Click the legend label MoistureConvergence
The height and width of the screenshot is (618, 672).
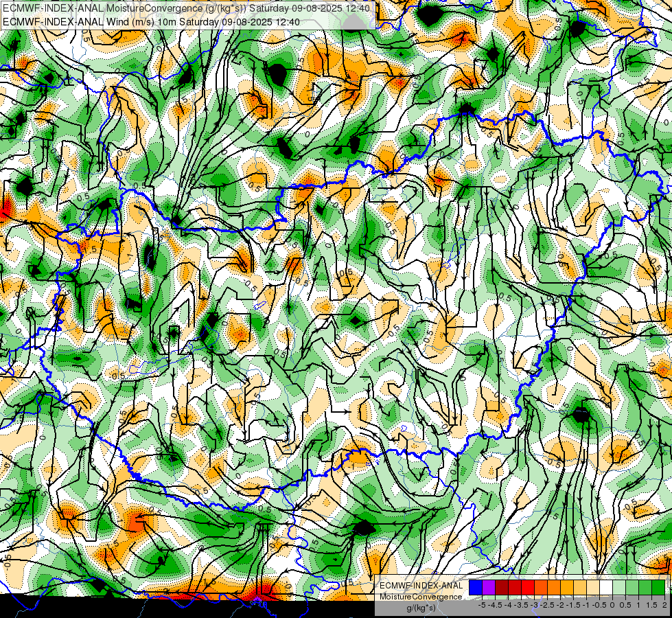pyautogui.click(x=421, y=597)
